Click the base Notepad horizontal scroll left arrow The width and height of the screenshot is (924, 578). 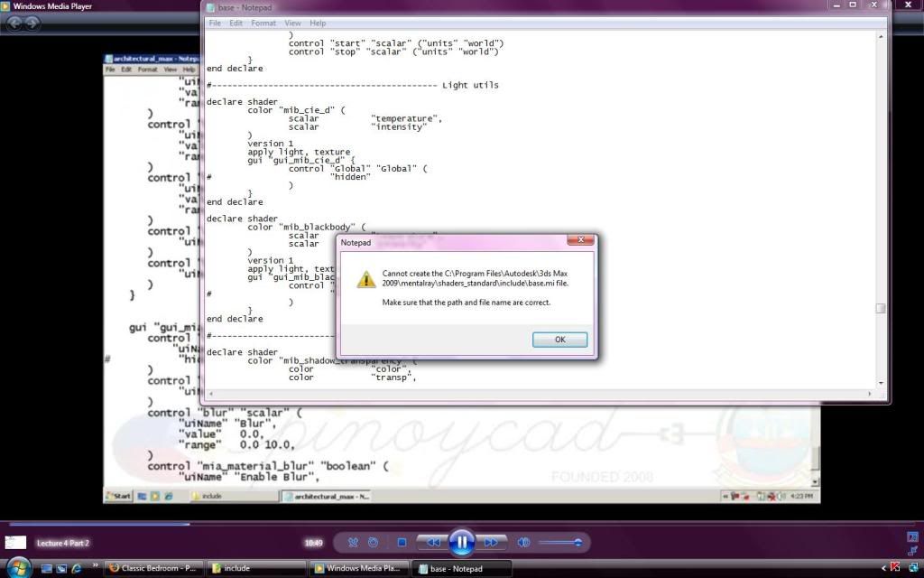pos(211,394)
